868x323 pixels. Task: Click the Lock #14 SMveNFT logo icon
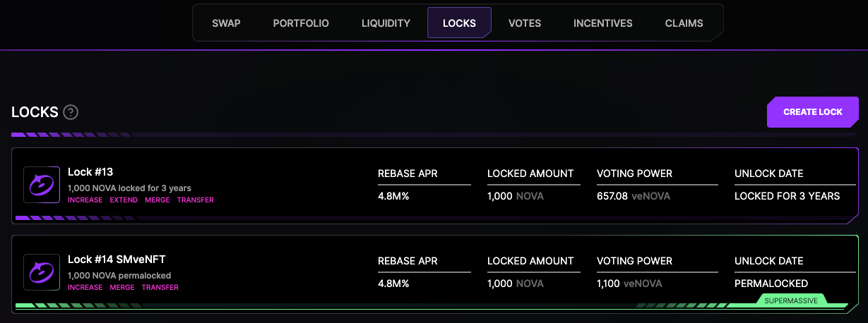point(41,272)
